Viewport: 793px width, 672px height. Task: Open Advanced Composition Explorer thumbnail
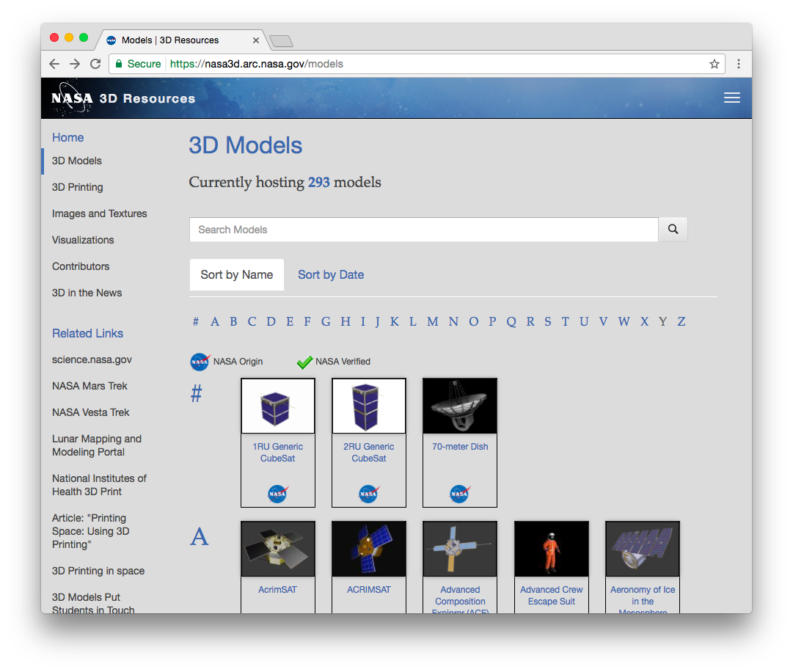click(x=460, y=549)
